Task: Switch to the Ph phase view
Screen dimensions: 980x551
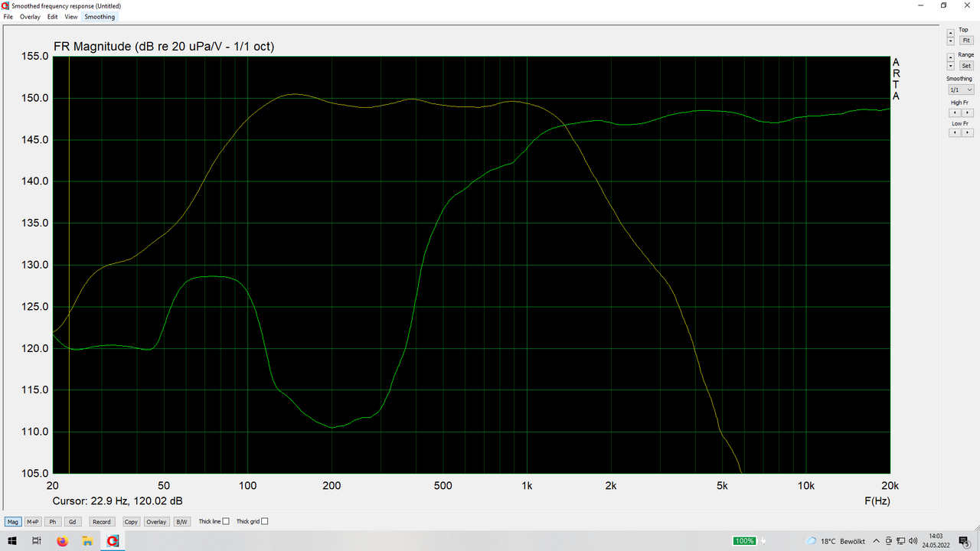Action: [53, 522]
